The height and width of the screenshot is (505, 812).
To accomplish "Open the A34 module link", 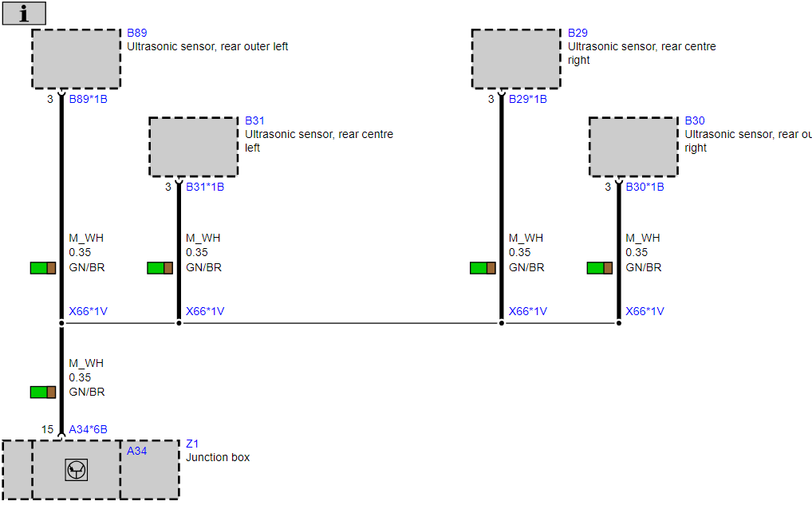I will [x=136, y=451].
